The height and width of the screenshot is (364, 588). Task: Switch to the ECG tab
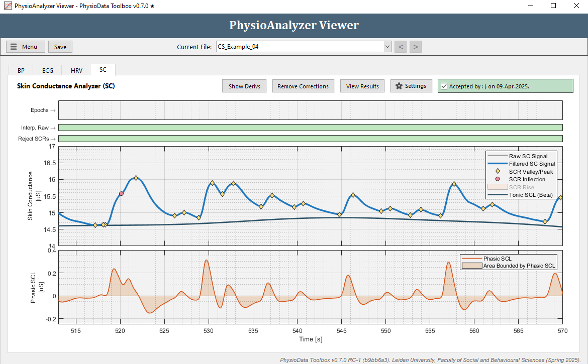tap(48, 70)
